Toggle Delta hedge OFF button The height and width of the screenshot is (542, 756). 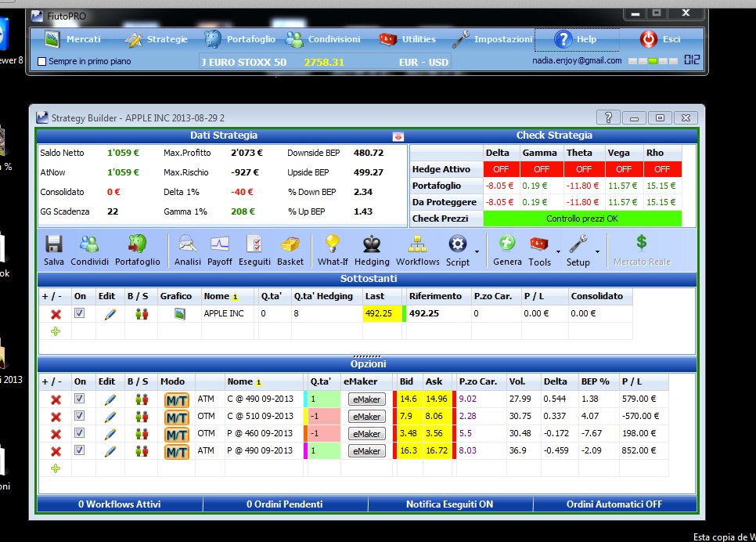(501, 169)
